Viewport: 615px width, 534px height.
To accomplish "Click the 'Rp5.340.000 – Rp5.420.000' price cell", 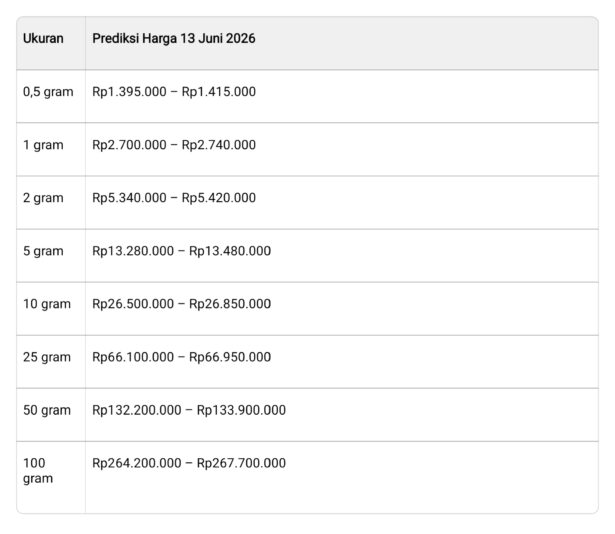I will pos(342,202).
